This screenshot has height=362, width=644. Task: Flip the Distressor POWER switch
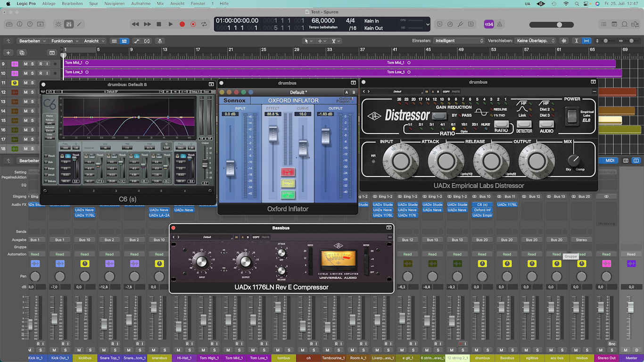pyautogui.click(x=572, y=115)
